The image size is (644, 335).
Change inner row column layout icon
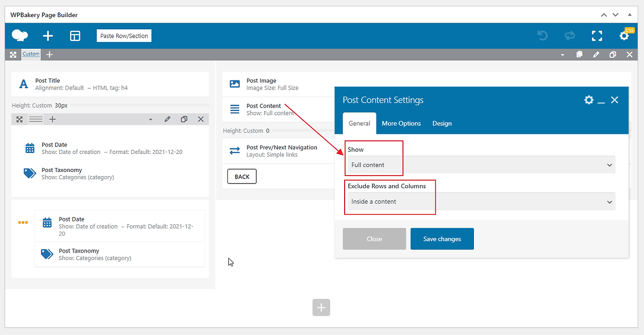tap(36, 119)
